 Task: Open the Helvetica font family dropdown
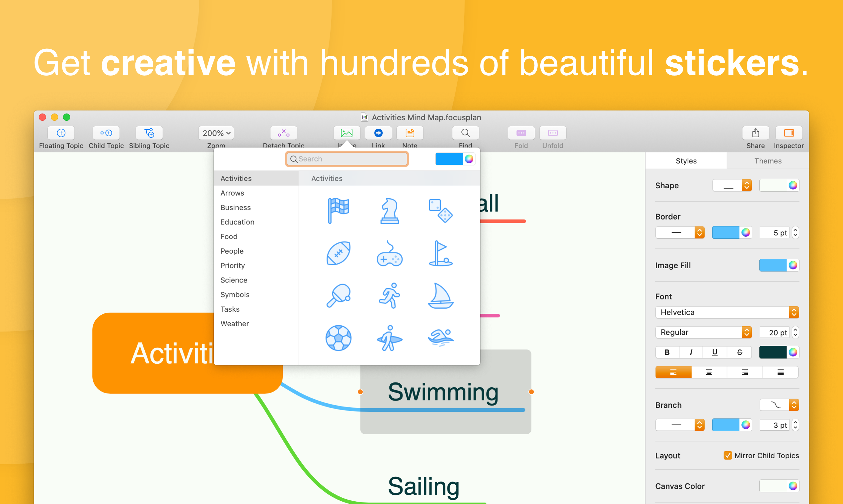point(727,312)
